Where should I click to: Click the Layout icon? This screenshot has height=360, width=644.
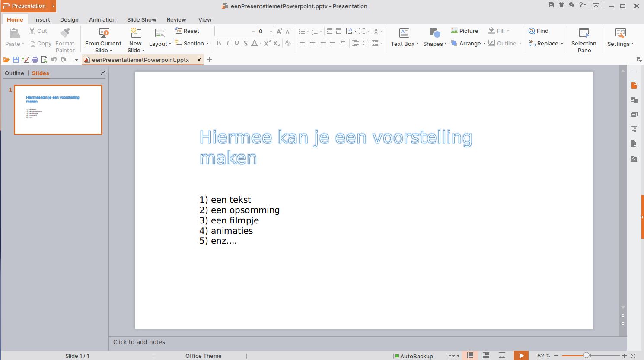point(160,33)
